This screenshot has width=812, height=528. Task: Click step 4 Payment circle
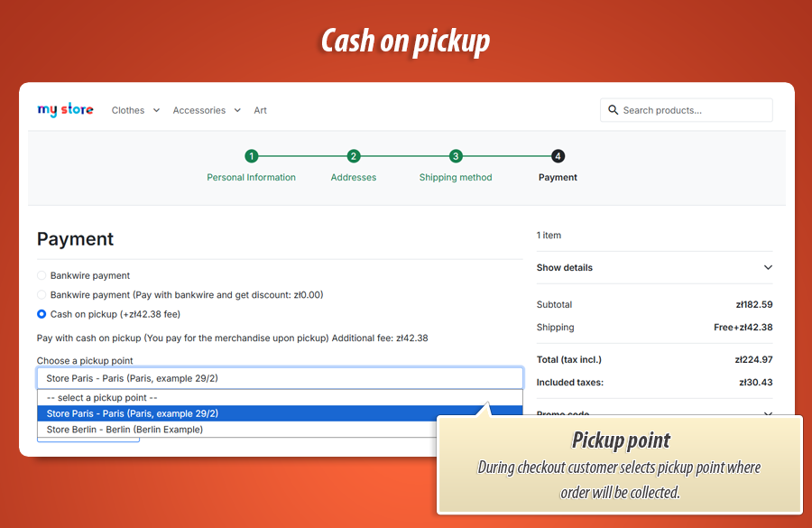pyautogui.click(x=558, y=156)
